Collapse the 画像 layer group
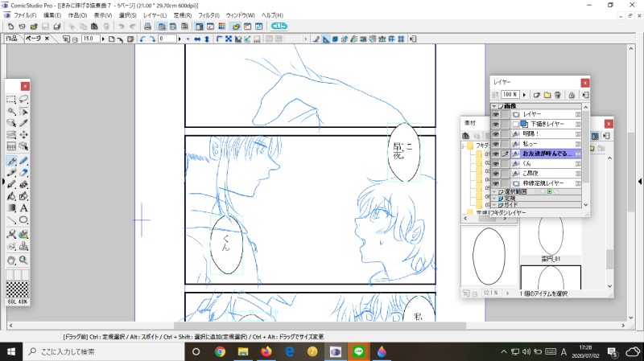Viewport: 644px width, 361px height. click(494, 106)
